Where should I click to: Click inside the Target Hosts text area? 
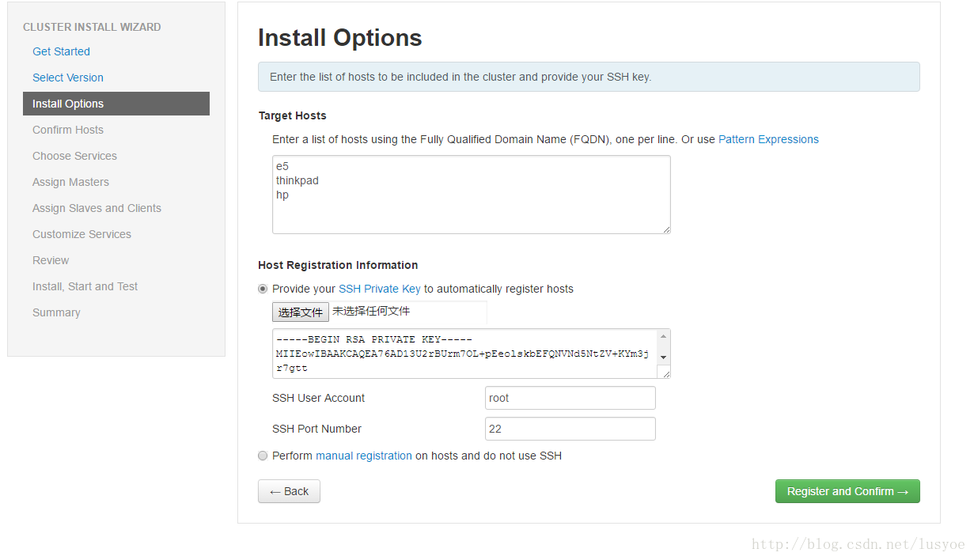click(472, 195)
